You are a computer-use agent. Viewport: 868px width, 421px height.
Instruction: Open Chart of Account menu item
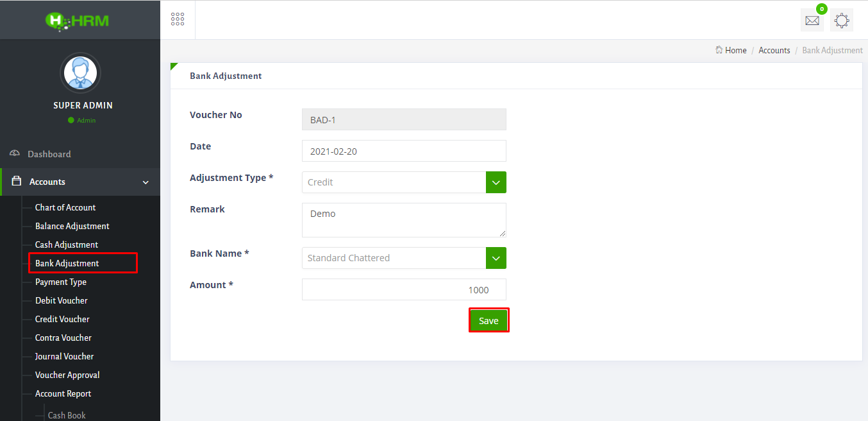pos(65,207)
